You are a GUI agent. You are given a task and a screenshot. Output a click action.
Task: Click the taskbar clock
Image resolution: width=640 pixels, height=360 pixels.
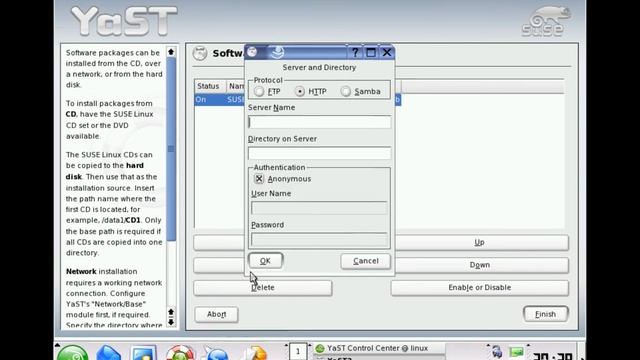point(553,355)
